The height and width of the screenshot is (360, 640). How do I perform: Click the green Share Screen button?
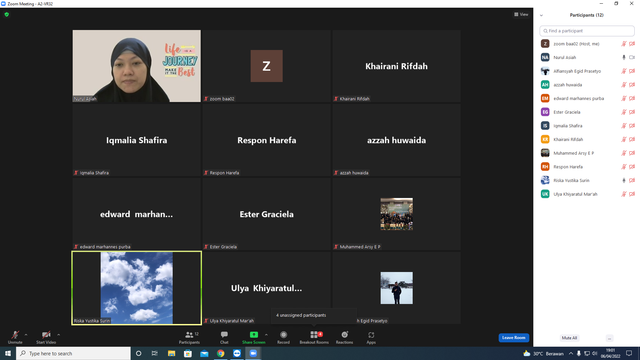[253, 337]
